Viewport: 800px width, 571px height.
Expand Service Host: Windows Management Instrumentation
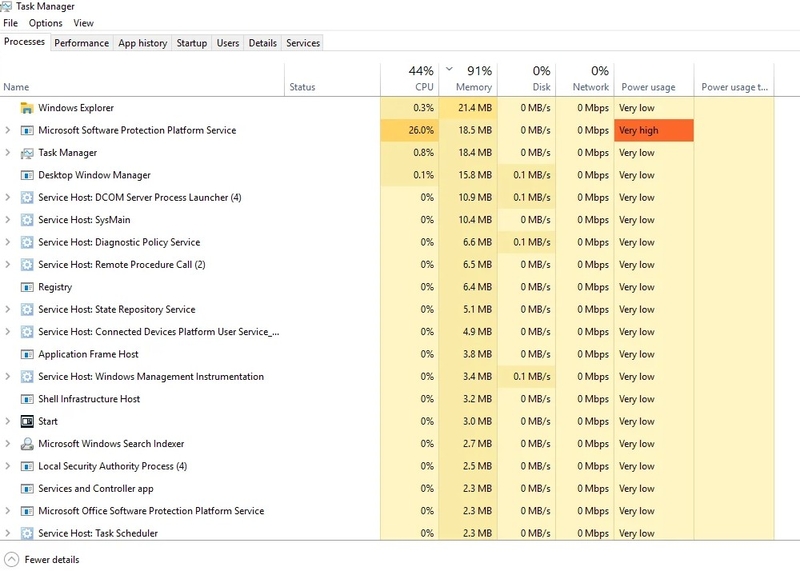(8, 377)
